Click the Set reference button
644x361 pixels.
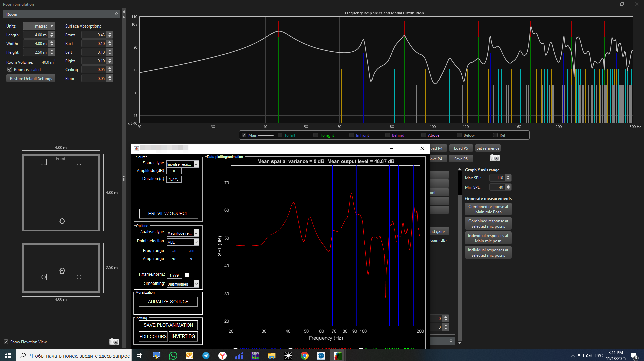pos(488,148)
